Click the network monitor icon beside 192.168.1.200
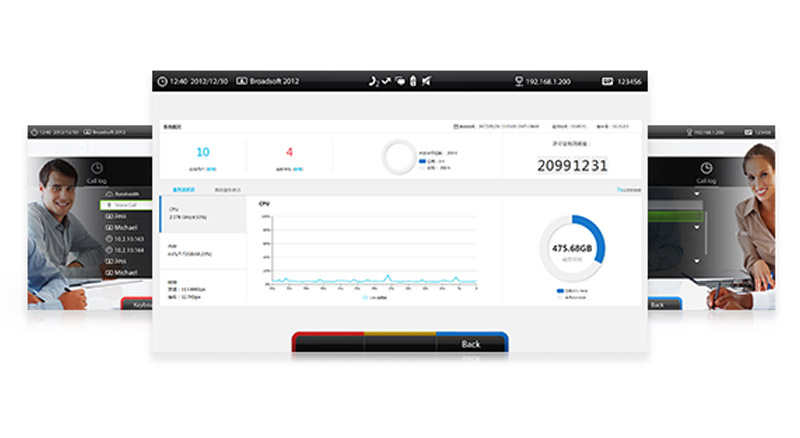This screenshot has width=800, height=438. 519,80
